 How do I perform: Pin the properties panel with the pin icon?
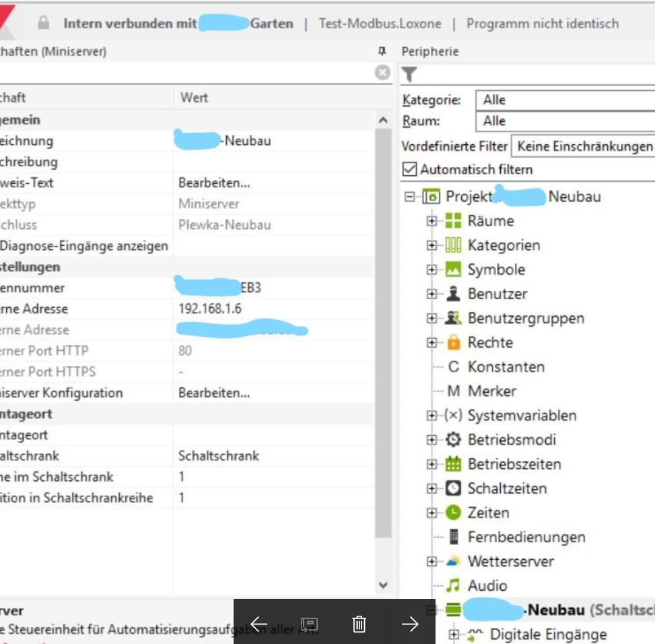tap(382, 51)
